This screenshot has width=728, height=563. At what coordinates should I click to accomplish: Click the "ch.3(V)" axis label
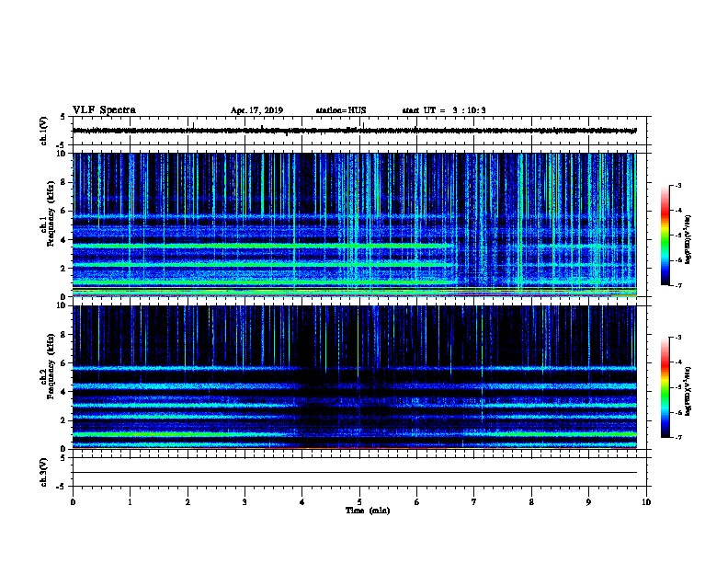tap(44, 473)
